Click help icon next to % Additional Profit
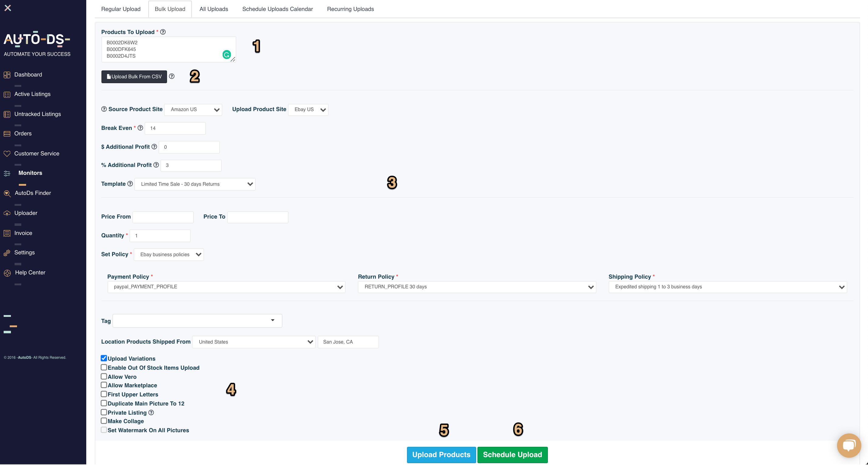Viewport: 868px width, 465px height. click(x=156, y=165)
